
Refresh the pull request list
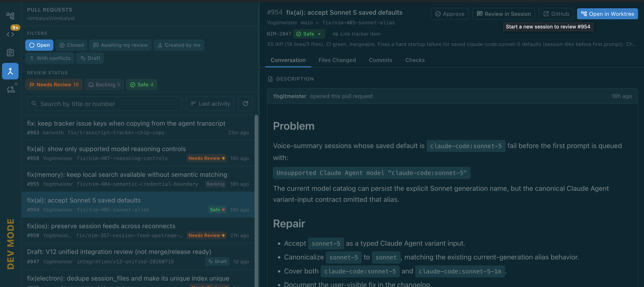245,104
